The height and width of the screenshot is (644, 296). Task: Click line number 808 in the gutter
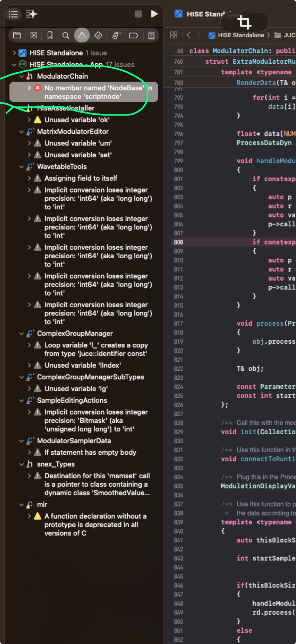[x=178, y=242]
